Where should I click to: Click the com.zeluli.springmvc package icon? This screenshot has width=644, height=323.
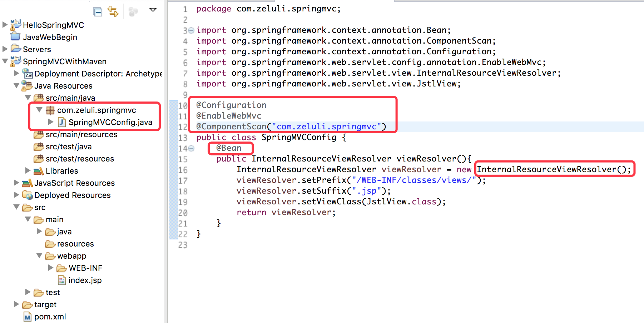[x=50, y=110]
